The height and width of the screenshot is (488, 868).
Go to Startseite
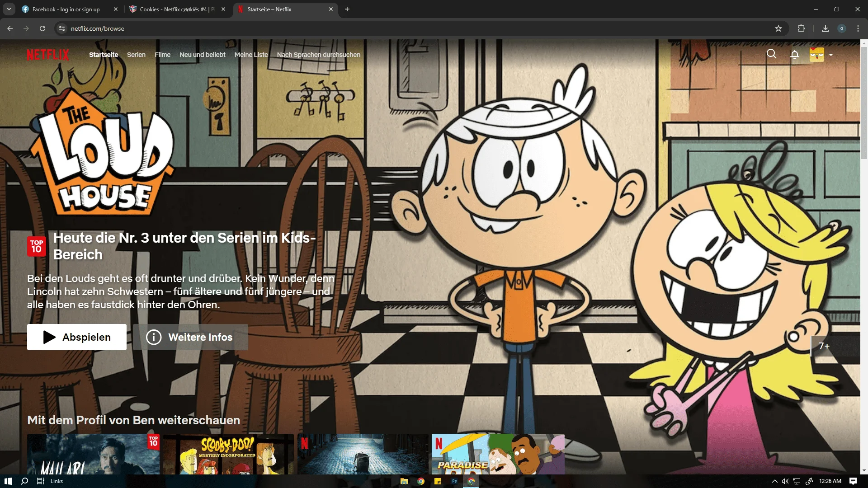pos(104,55)
